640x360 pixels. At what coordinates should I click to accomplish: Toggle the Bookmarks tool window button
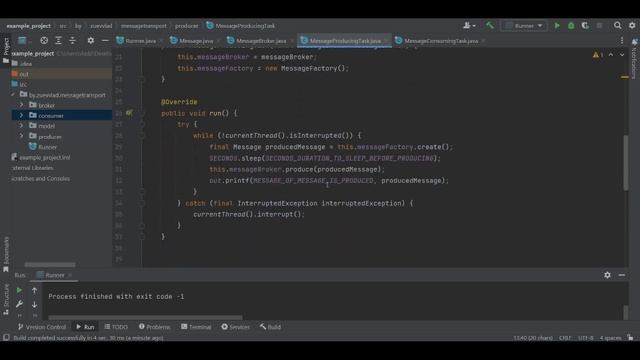6,254
